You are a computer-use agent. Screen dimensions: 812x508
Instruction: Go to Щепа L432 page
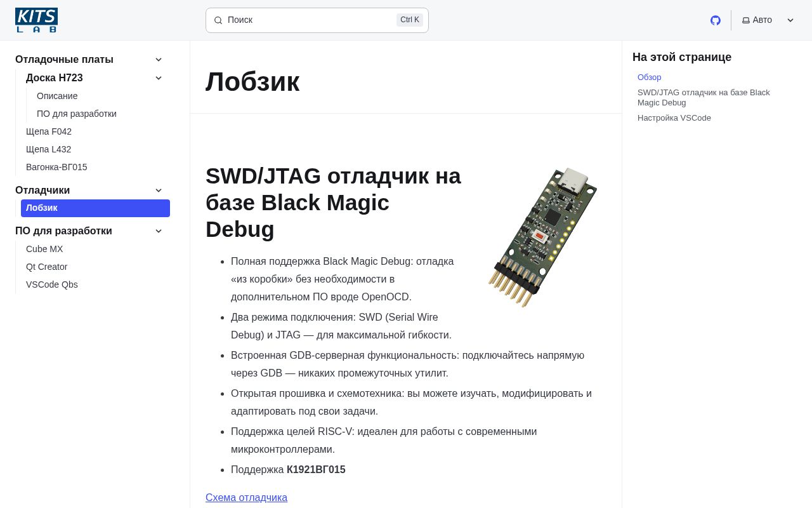(x=49, y=149)
